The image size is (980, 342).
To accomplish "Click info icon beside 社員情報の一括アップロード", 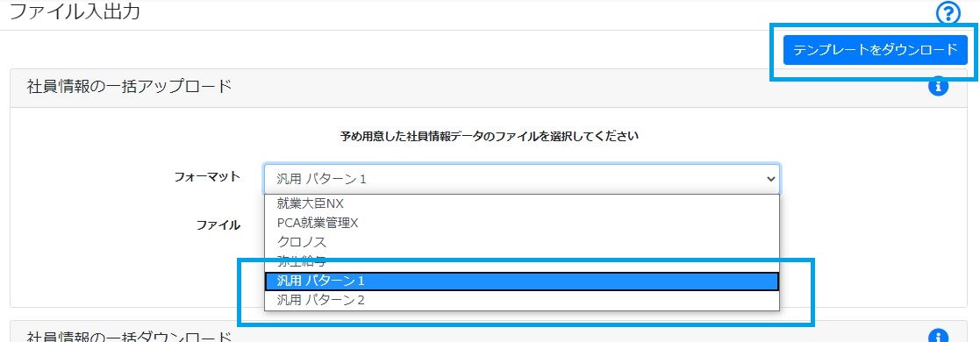I will [938, 86].
